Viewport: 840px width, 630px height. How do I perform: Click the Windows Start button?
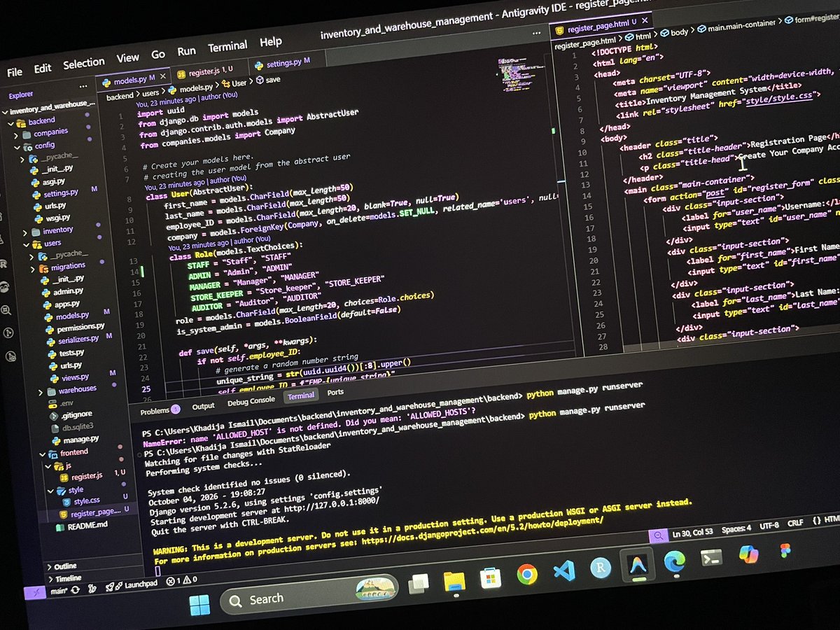(199, 604)
